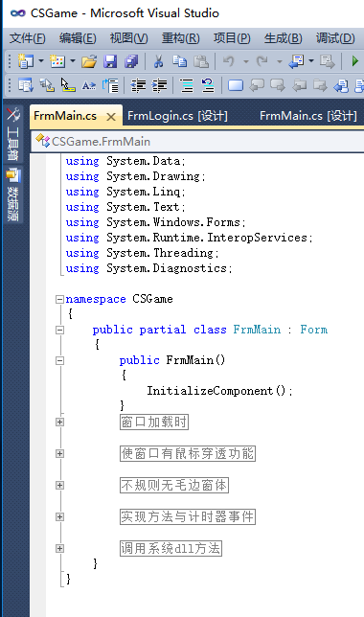Click the Comment out lines icon

coord(187,85)
